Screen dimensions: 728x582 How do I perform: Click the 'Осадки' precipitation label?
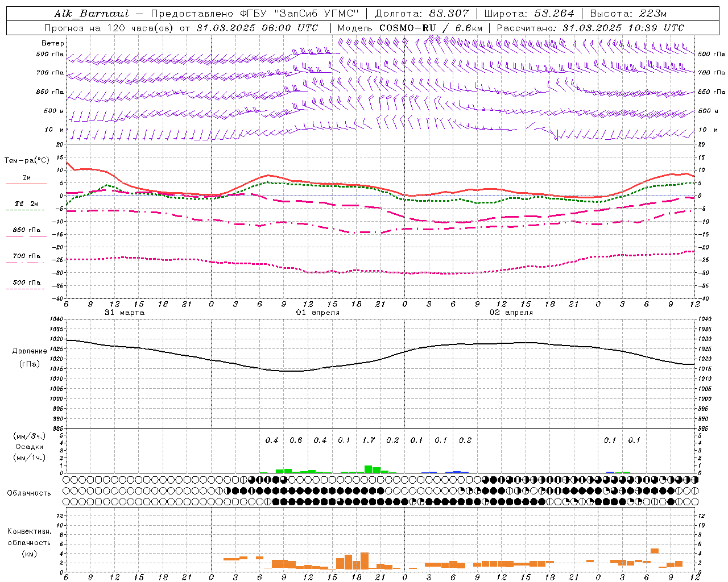pyautogui.click(x=30, y=447)
